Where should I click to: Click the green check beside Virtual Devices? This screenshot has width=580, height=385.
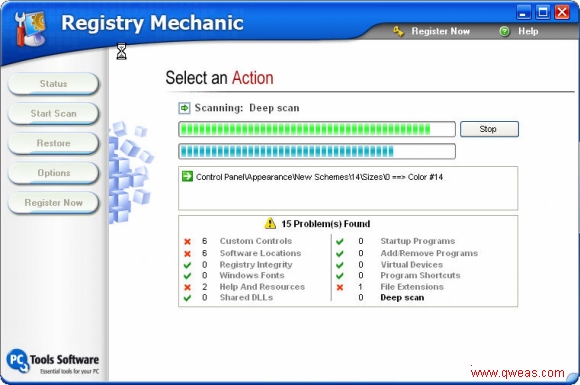[340, 265]
